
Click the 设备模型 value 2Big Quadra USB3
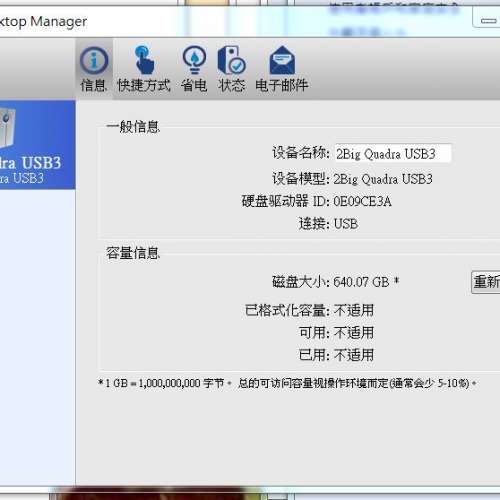point(383,179)
